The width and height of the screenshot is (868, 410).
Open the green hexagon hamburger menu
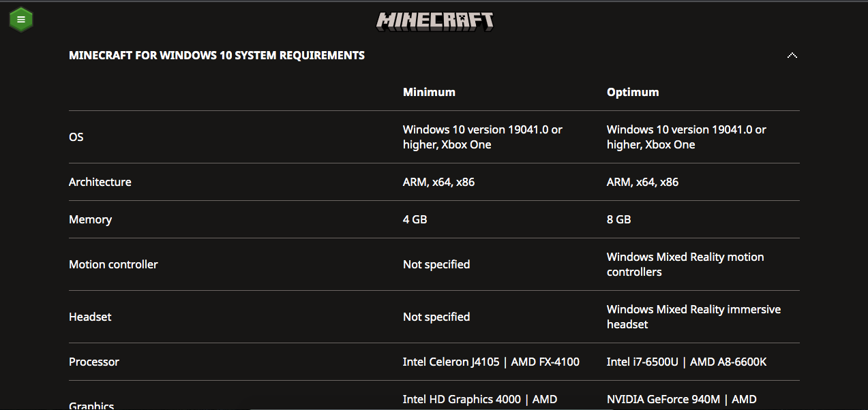[21, 19]
